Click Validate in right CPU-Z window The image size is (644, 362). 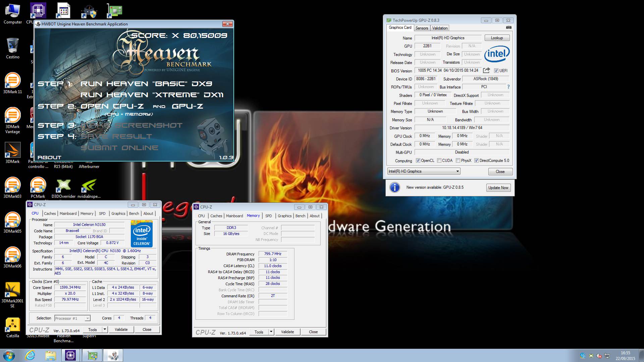287,332
